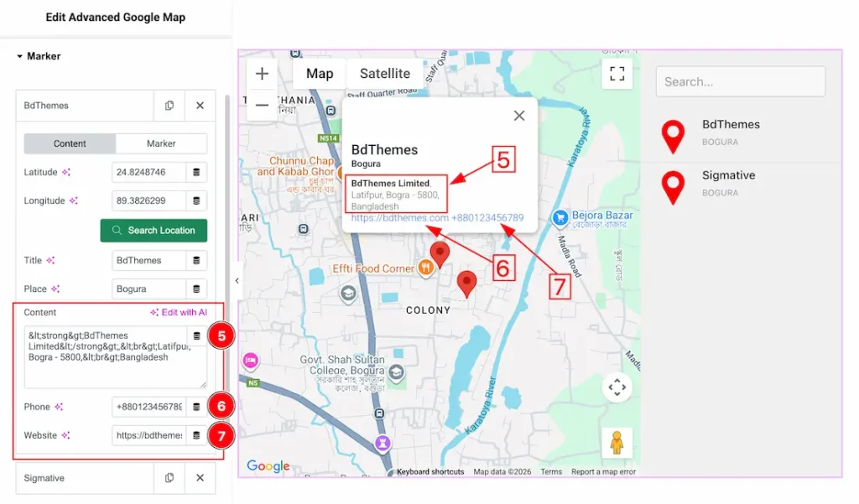Collapse the Marker section
Screen dimensions: 859x504
(39, 56)
